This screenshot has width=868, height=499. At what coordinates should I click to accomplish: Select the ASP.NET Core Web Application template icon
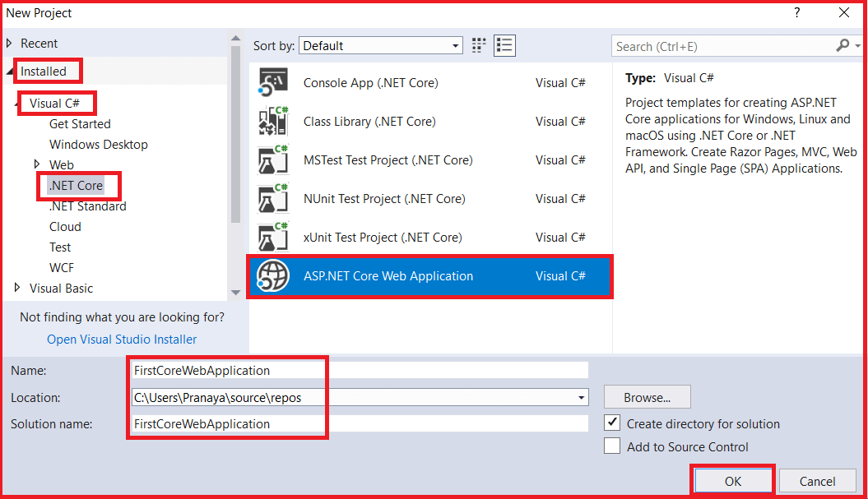tap(272, 276)
